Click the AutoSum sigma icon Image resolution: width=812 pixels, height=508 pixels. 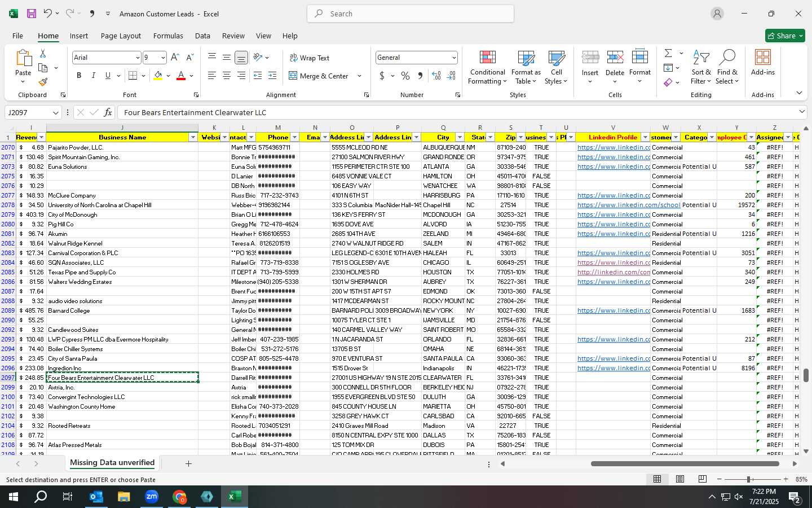pos(668,53)
